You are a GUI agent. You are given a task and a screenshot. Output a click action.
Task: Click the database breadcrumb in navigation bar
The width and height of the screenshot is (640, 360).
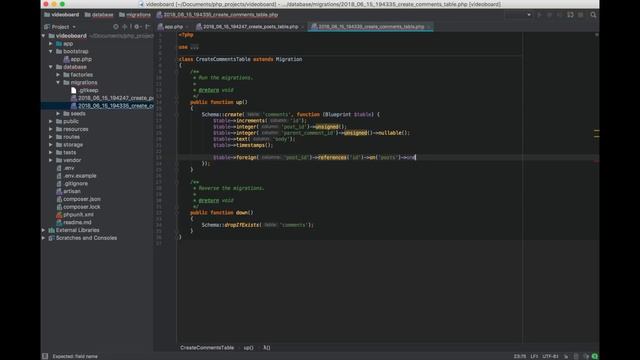click(99, 15)
